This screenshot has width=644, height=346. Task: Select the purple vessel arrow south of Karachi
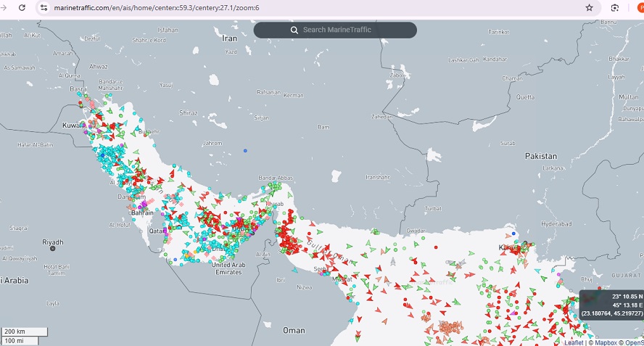tap(557, 274)
